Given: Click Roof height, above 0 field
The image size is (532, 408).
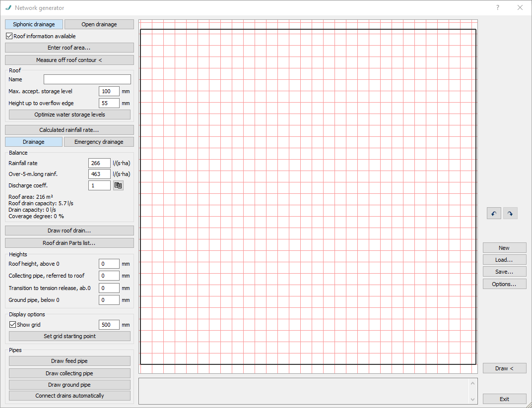Looking at the screenshot, I should (109, 264).
